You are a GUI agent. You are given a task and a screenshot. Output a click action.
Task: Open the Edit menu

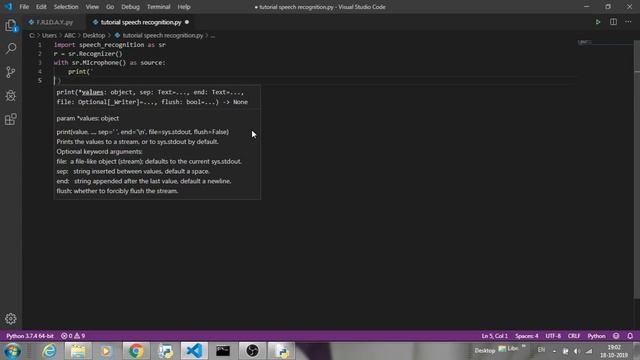41,7
